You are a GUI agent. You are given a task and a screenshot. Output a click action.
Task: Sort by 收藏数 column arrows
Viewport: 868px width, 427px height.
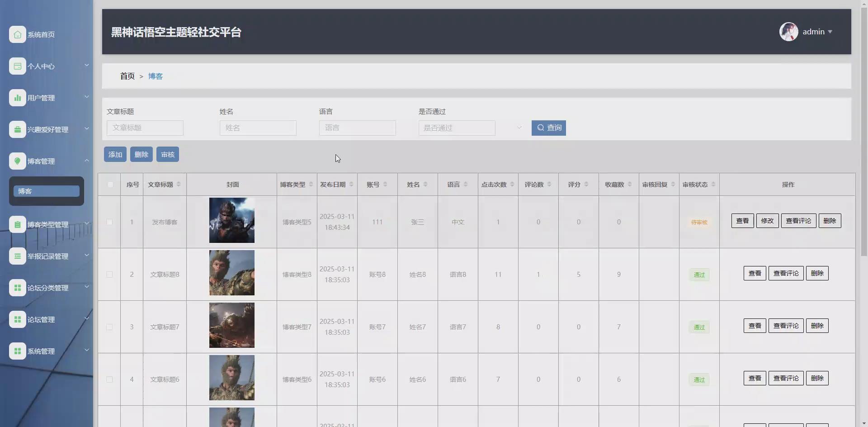tap(629, 184)
